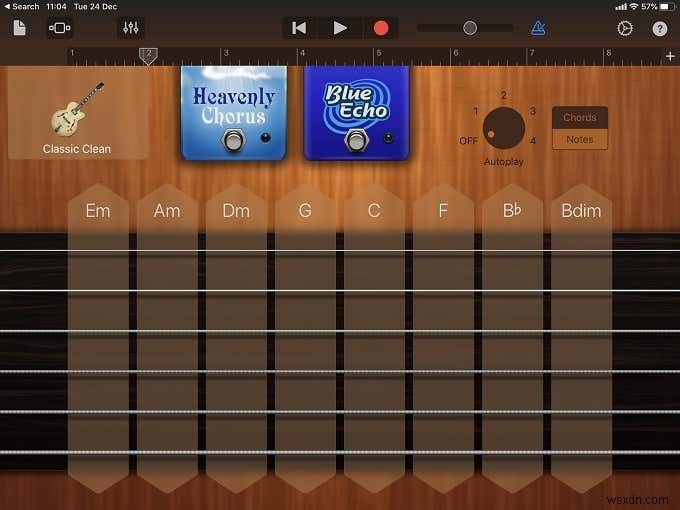Viewport: 680px width, 510px height.
Task: Switch to Chords mode
Action: tap(580, 118)
